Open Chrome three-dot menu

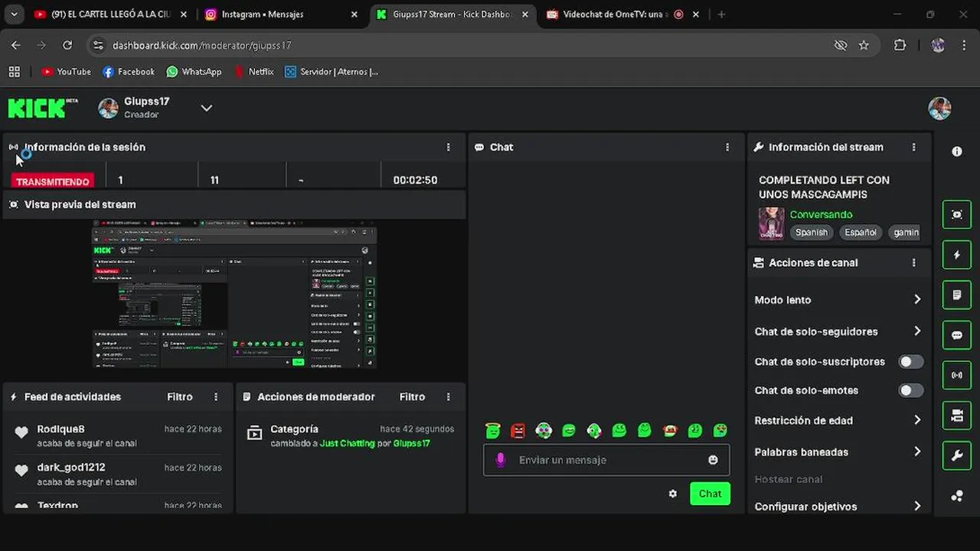pos(962,45)
